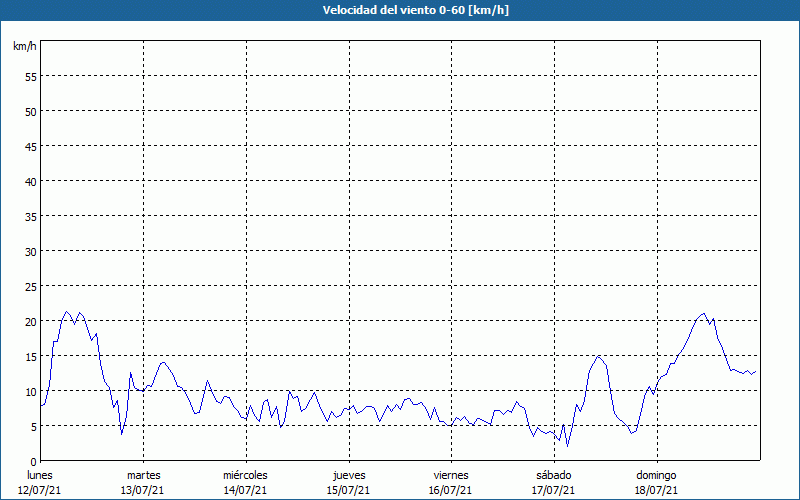This screenshot has width=800, height=500.
Task: Click the 5 value on the y-axis
Action: [34, 427]
